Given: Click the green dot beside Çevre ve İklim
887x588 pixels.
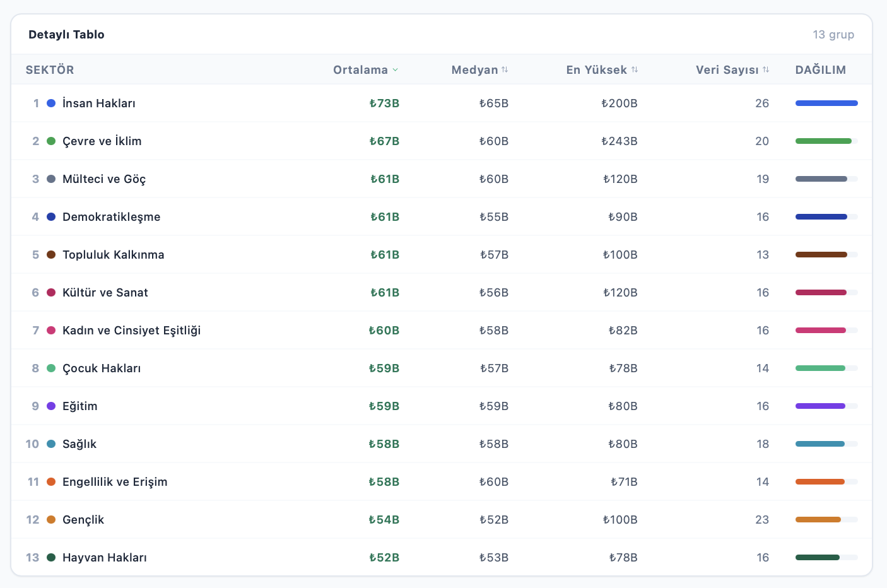Looking at the screenshot, I should tap(51, 141).
